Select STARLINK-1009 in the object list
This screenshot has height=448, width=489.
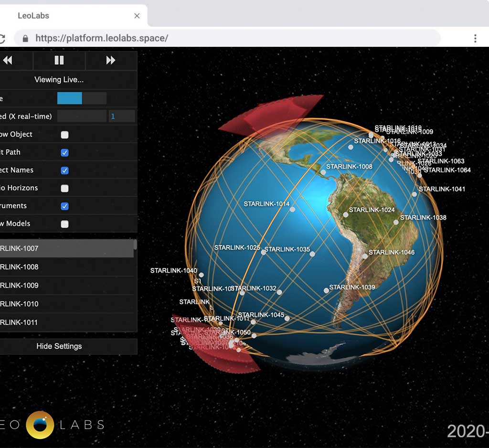67,286
